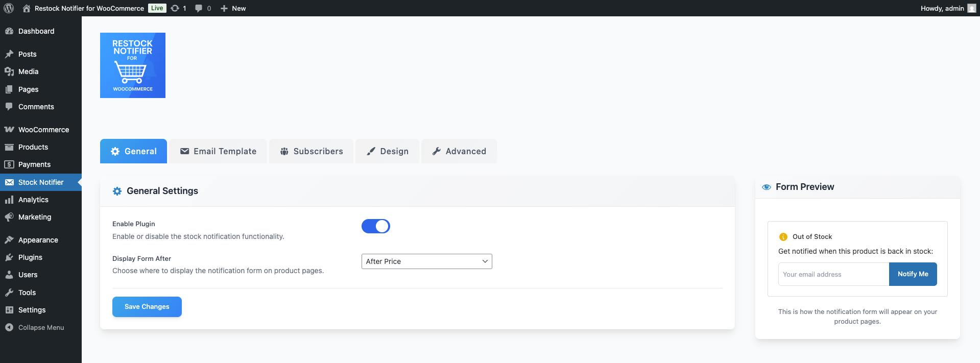Open the Restock Notifier plugin logo

[133, 65]
